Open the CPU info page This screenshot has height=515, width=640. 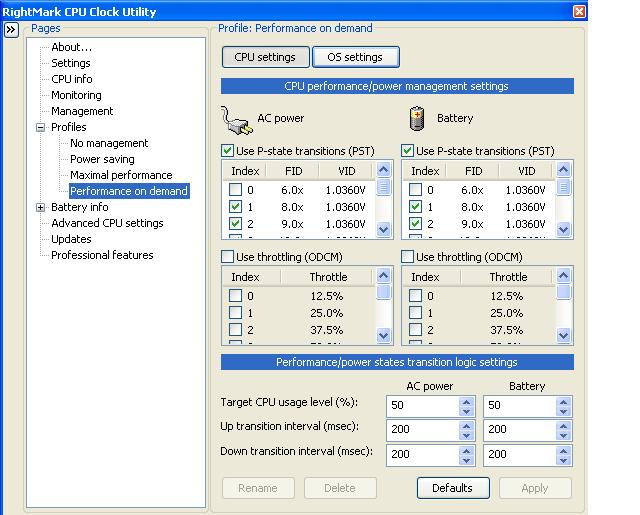pos(72,79)
